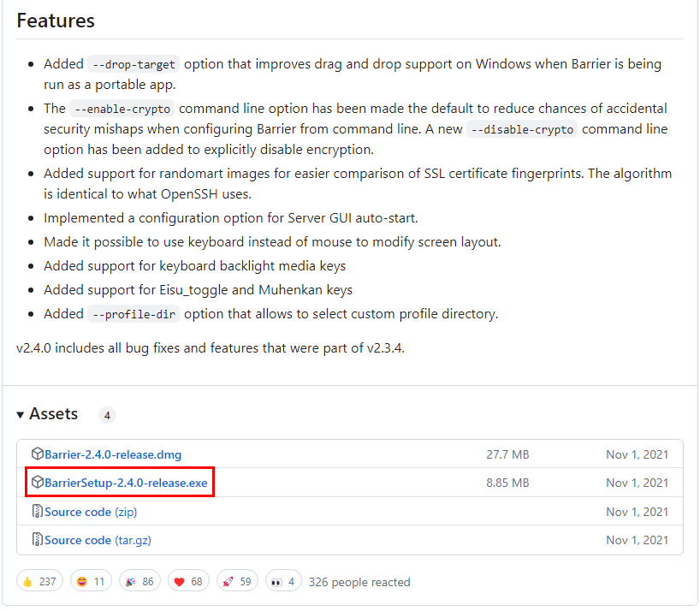
Task: Click the --drop-target code snippet
Action: (133, 64)
